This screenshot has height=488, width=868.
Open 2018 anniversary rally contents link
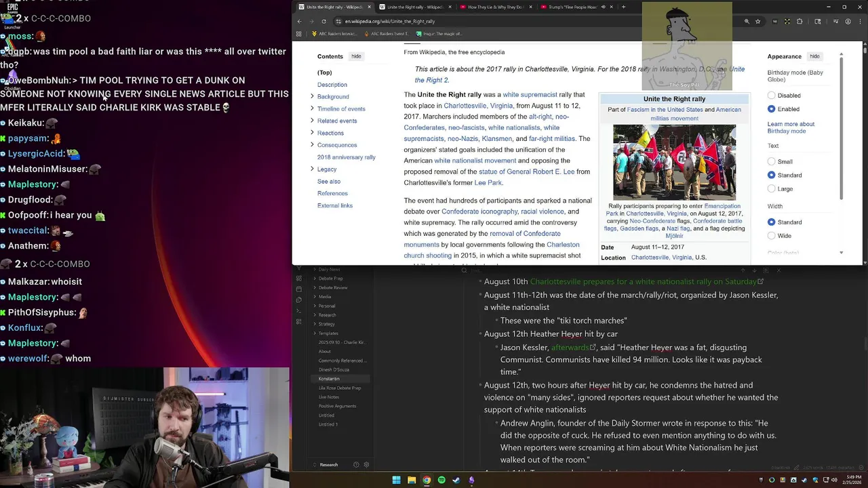pos(346,157)
